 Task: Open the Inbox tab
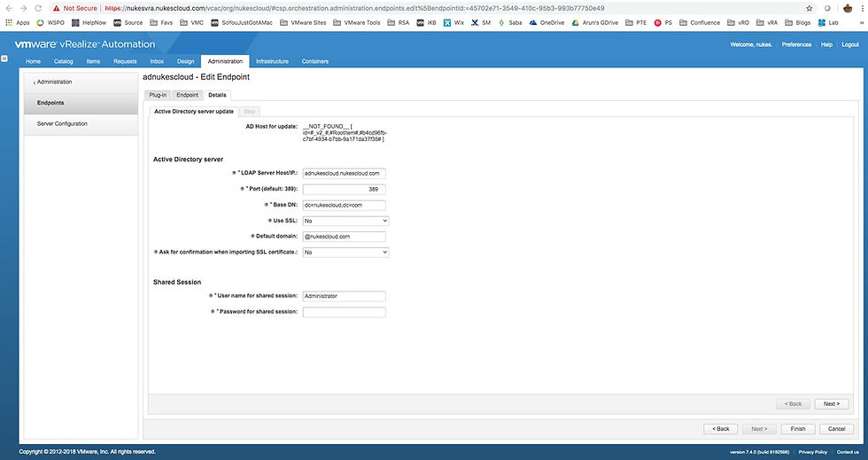click(157, 61)
